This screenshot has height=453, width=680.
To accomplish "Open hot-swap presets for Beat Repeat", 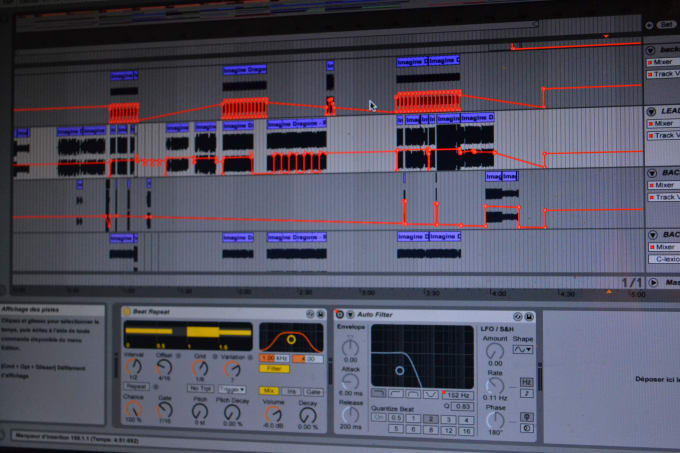I will 310,313.
